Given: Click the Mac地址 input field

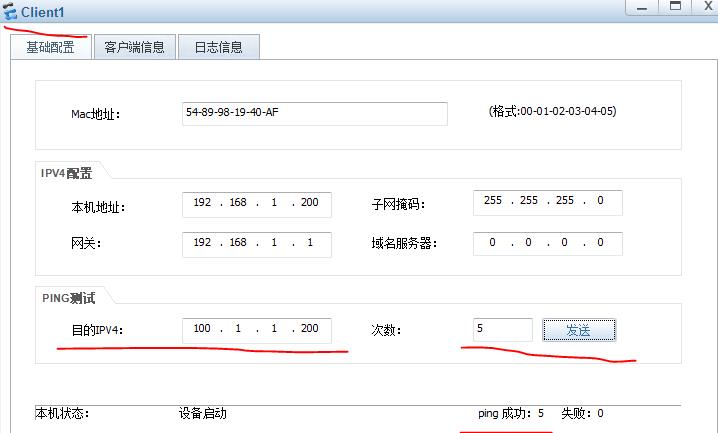Looking at the screenshot, I should [x=315, y=114].
